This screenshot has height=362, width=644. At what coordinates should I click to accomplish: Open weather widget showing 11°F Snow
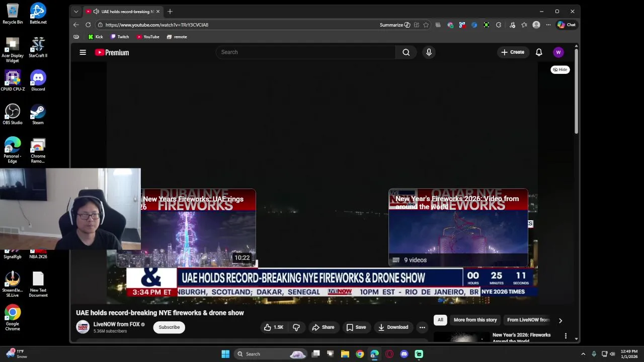tap(16, 354)
